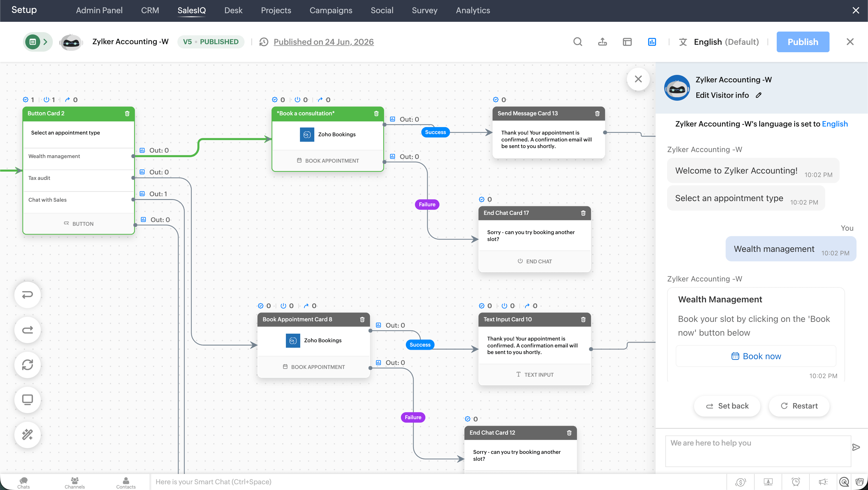The width and height of the screenshot is (868, 490).
Task: Click Zoho Bookings icon in consultation card
Action: pyautogui.click(x=307, y=134)
